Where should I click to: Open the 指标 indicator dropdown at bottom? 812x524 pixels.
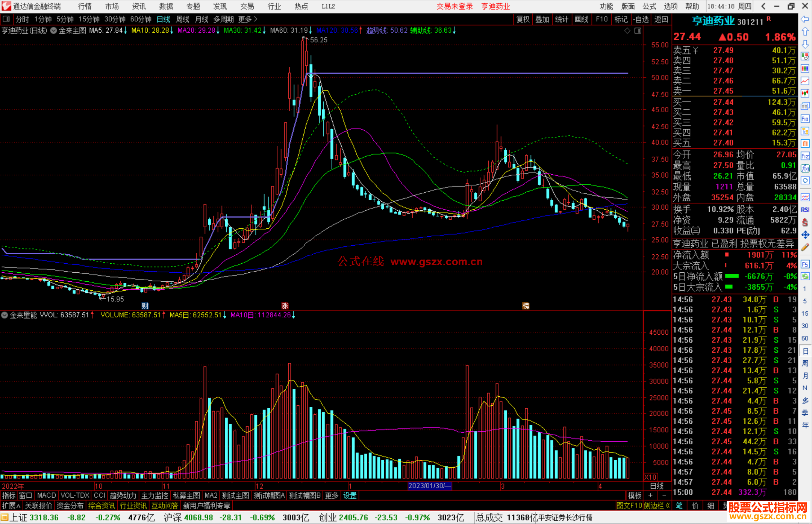tap(9, 496)
